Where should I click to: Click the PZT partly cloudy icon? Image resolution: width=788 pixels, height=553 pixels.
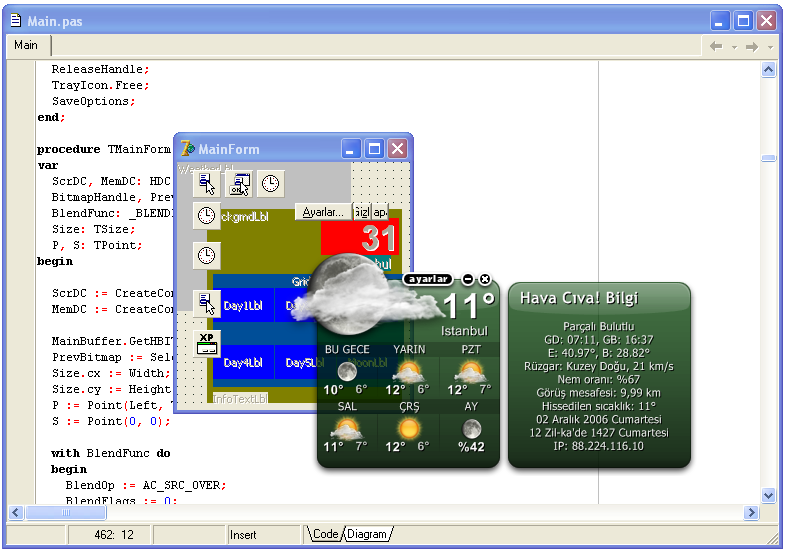pos(470,373)
